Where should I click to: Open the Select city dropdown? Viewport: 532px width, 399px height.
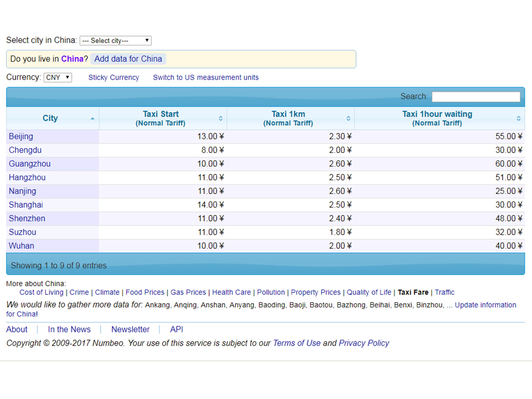click(115, 41)
